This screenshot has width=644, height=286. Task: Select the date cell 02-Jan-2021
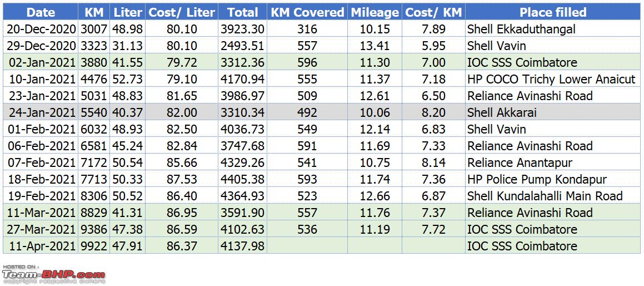pos(41,62)
